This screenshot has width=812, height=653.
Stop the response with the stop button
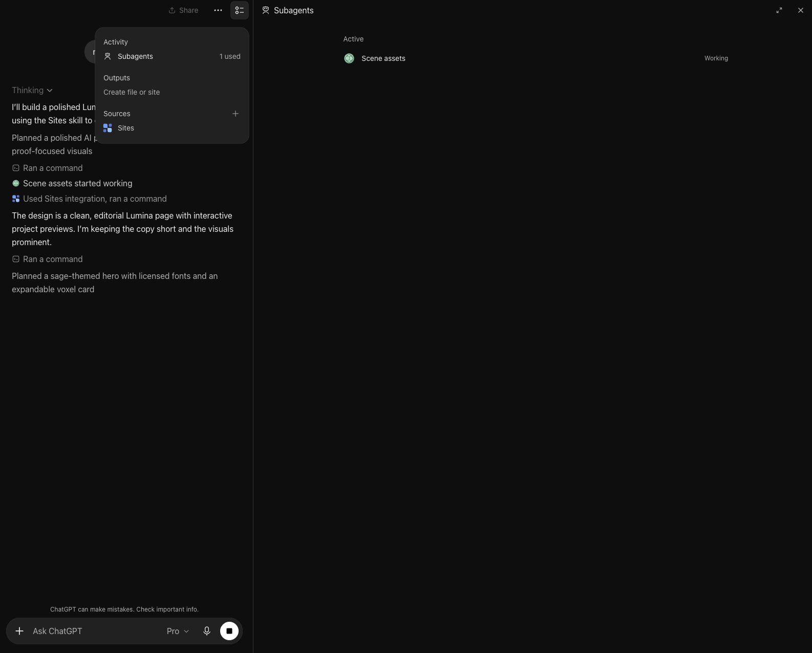pos(229,631)
